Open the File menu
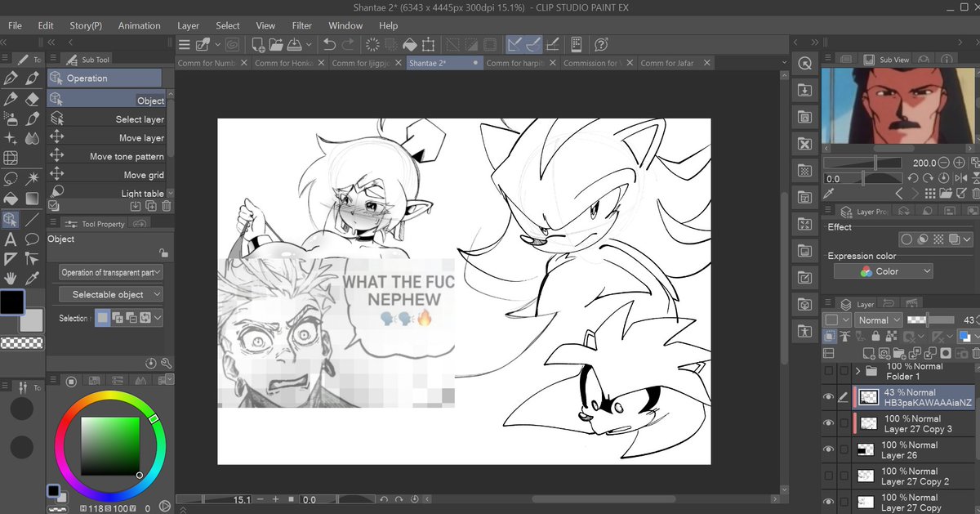Image resolution: width=980 pixels, height=514 pixels. click(15, 25)
